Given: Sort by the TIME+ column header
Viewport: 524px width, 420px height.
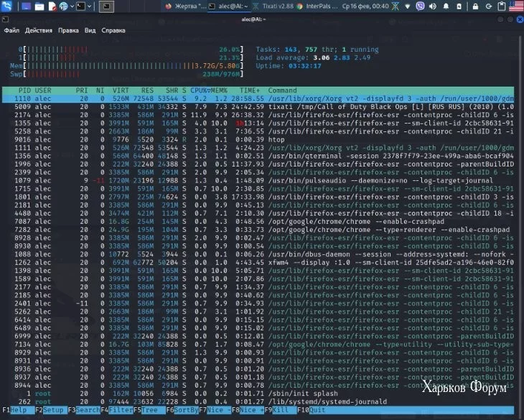Looking at the screenshot, I should point(250,90).
